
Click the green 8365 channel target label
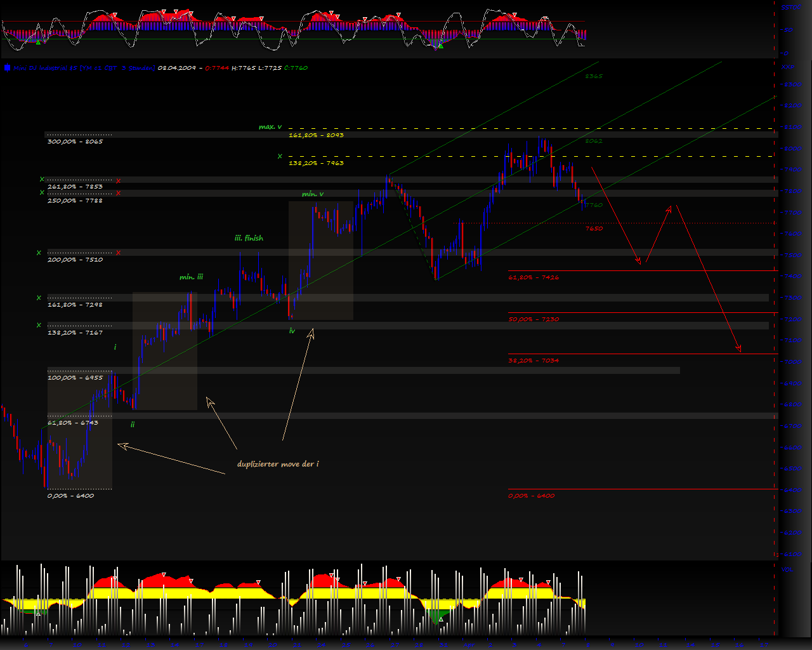pos(594,76)
